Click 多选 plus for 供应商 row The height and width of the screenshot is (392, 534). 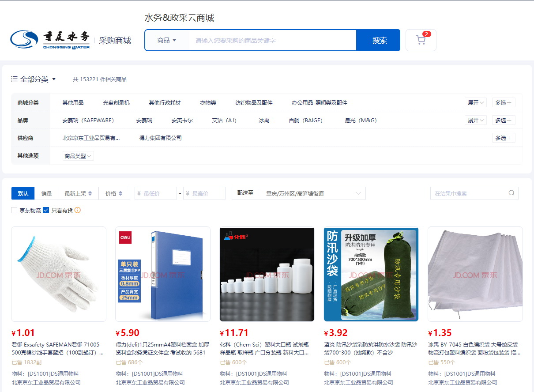coord(504,138)
